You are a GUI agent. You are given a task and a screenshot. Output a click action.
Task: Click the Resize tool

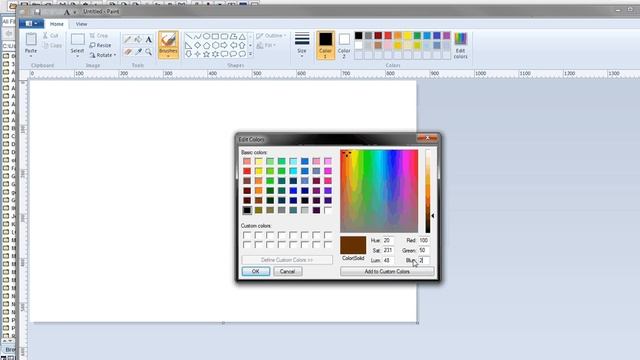coord(100,45)
